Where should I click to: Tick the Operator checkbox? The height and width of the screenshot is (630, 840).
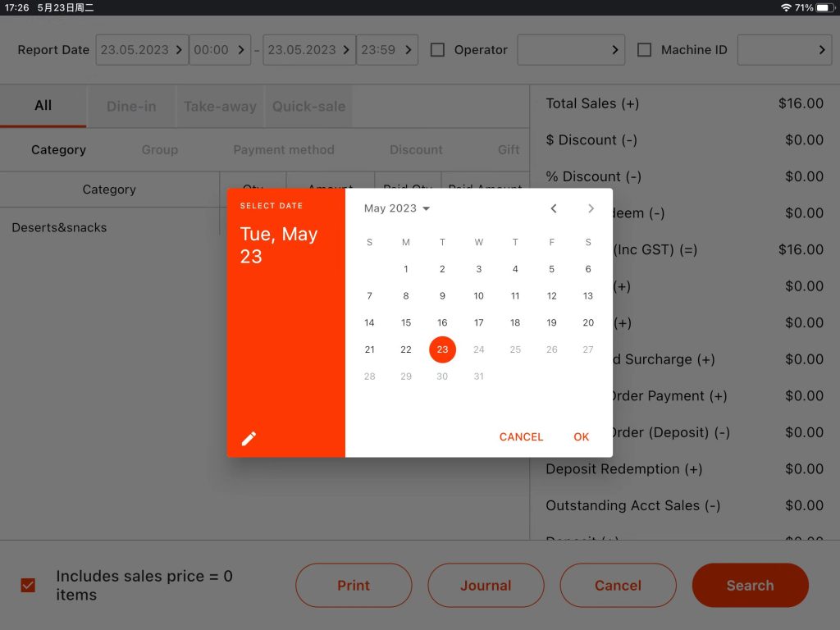coord(438,50)
